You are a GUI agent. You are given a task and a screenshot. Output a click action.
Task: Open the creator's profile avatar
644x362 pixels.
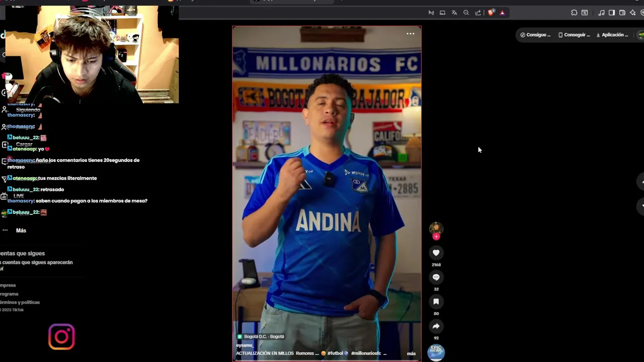point(436,229)
